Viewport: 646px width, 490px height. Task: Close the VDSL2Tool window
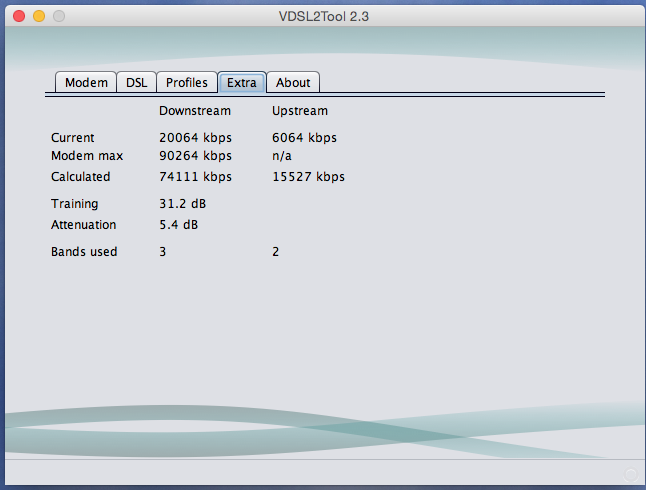(19, 17)
